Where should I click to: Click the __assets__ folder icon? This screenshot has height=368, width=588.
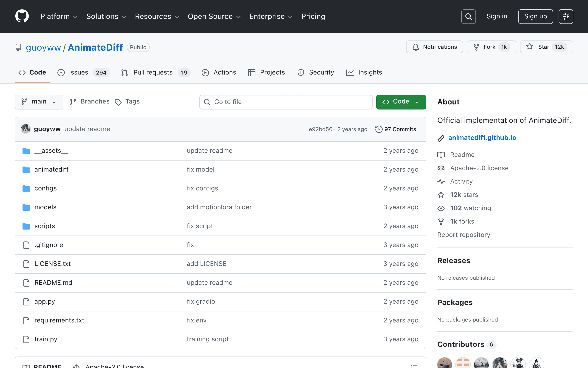point(26,151)
